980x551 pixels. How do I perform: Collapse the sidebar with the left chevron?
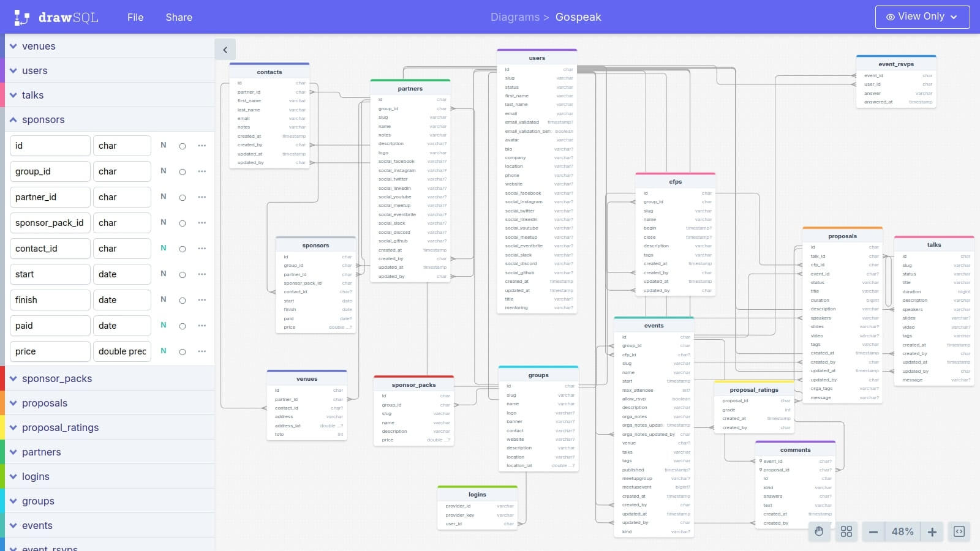coord(225,49)
